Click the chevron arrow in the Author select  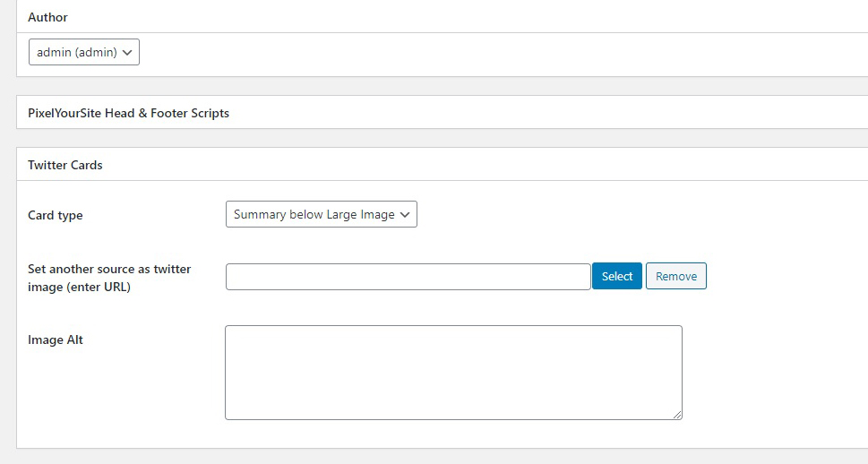(x=127, y=53)
